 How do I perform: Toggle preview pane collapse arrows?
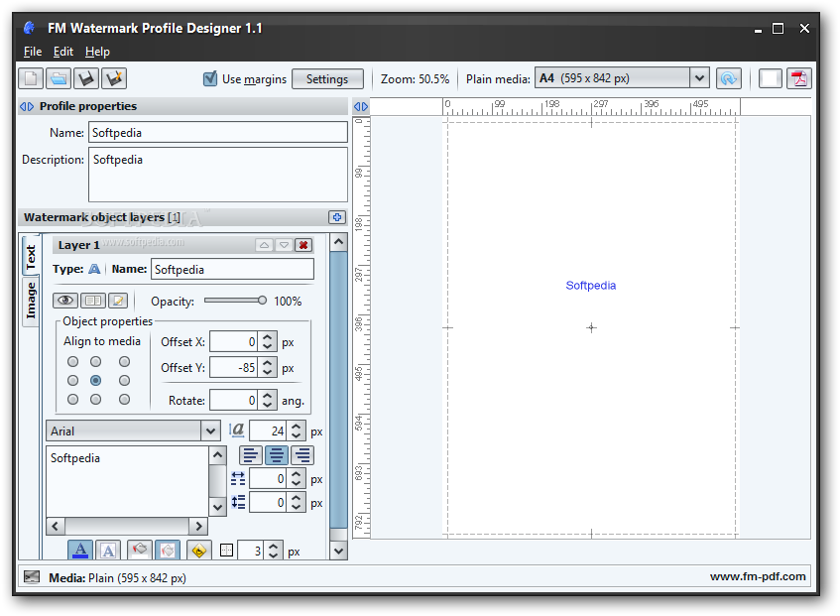(x=361, y=106)
